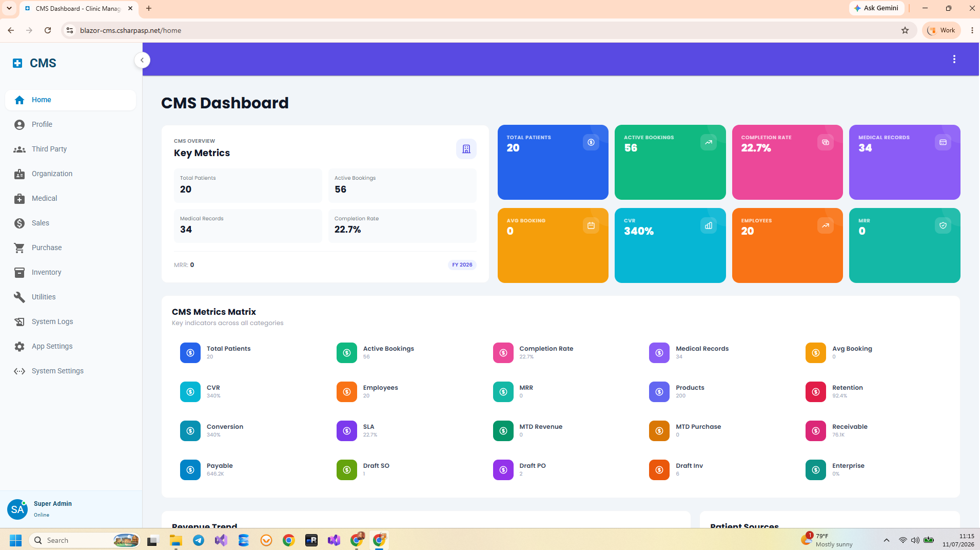The image size is (980, 550).
Task: Show hidden system tray icons
Action: click(x=886, y=540)
